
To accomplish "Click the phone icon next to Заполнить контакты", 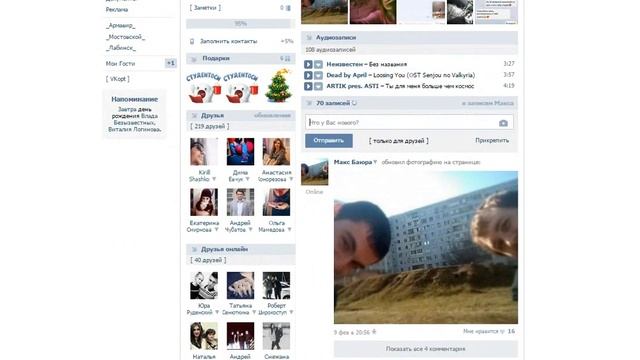I will click(192, 41).
